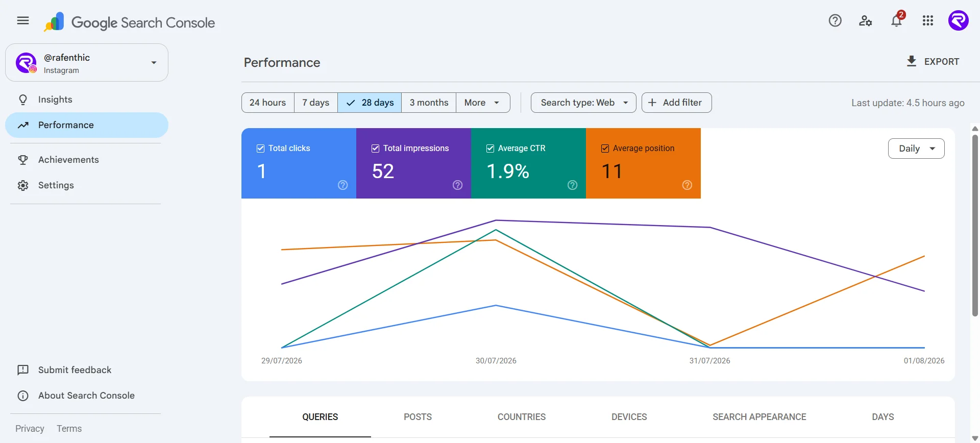The height and width of the screenshot is (443, 980).
Task: Click the vertical scrollbar thumb
Action: tap(975, 225)
